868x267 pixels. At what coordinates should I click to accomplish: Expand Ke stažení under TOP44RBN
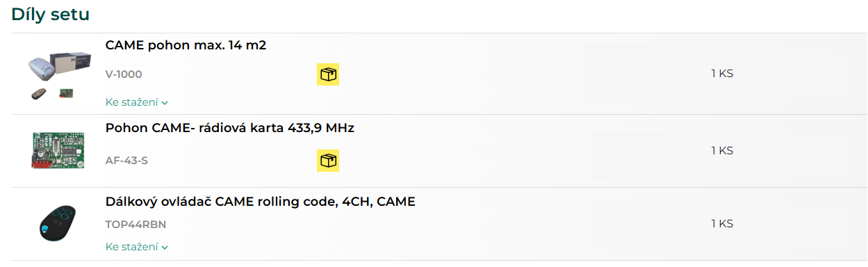pos(137,247)
